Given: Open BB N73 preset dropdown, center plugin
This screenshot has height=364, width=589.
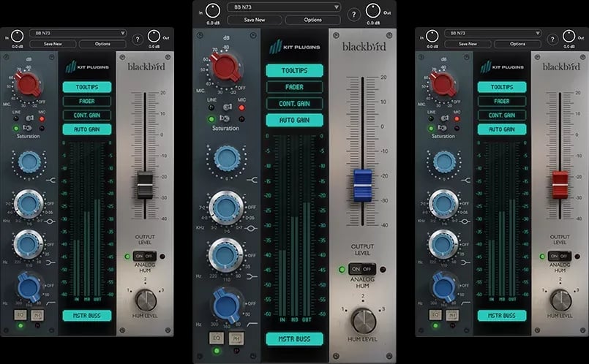Looking at the screenshot, I should click(x=284, y=7).
